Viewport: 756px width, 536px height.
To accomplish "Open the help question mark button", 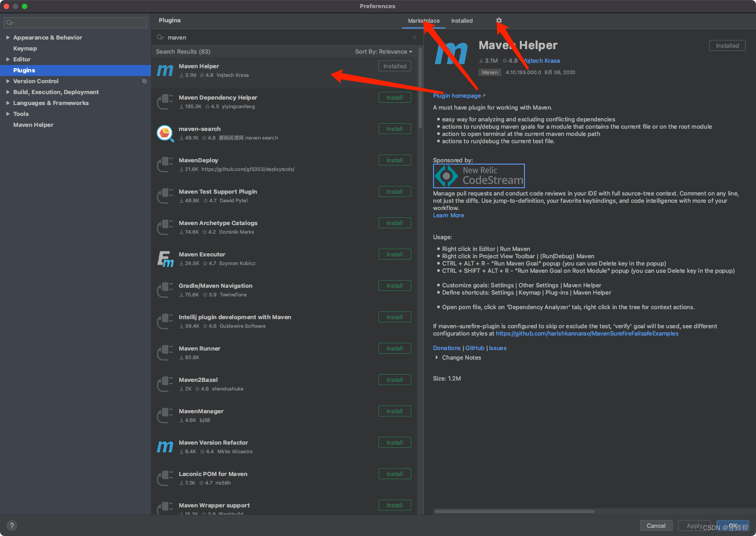I will pos(12,526).
